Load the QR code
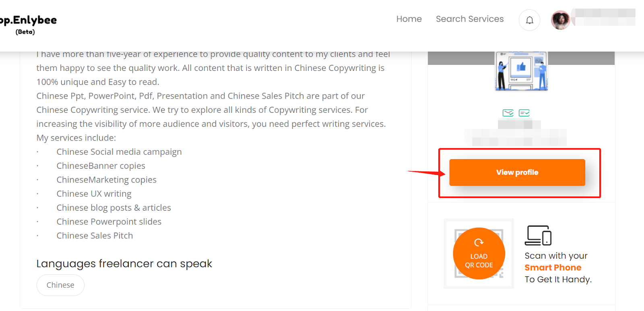The width and height of the screenshot is (644, 311). point(479,253)
